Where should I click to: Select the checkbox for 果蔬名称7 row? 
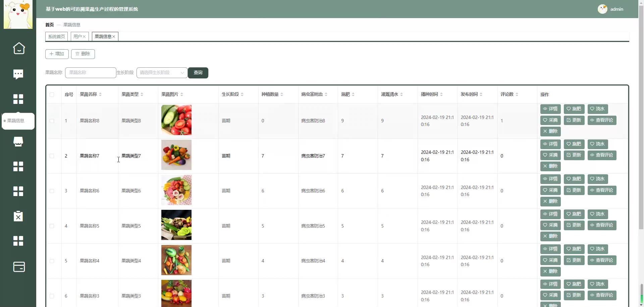pyautogui.click(x=52, y=156)
